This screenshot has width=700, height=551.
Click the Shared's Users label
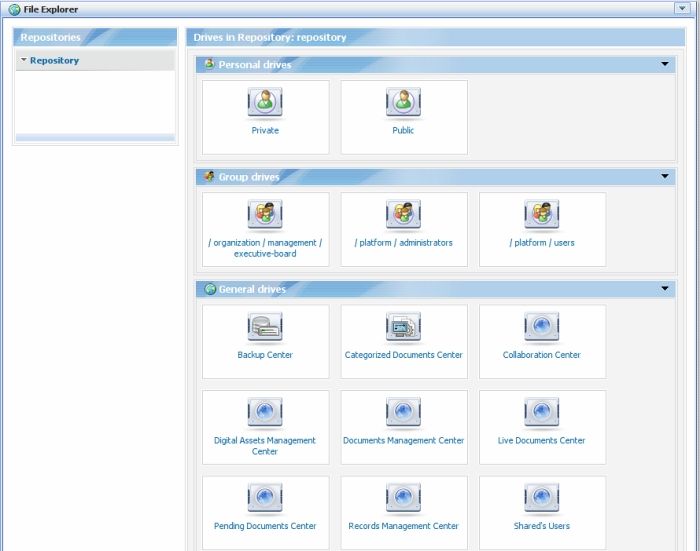542,526
